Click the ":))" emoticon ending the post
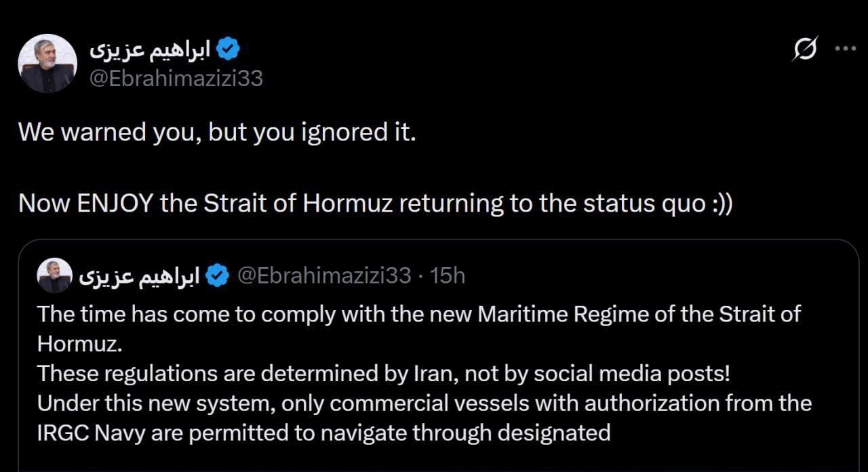 click(x=722, y=203)
